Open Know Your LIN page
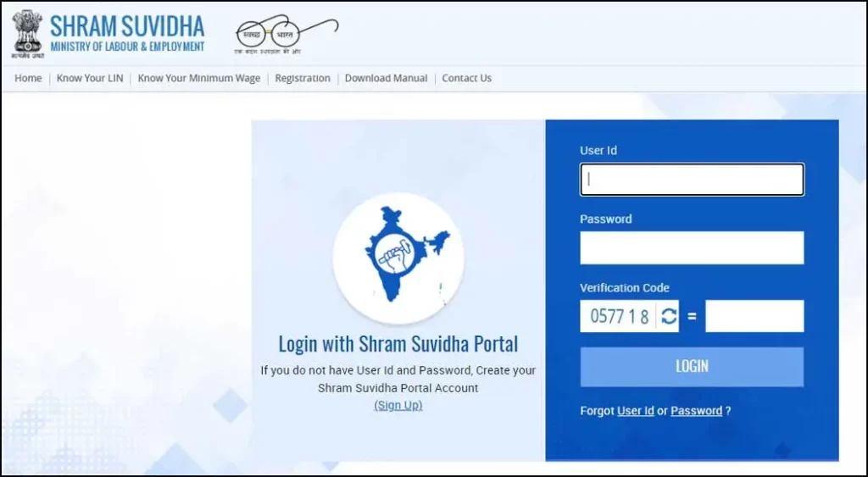The width and height of the screenshot is (868, 477). click(90, 78)
